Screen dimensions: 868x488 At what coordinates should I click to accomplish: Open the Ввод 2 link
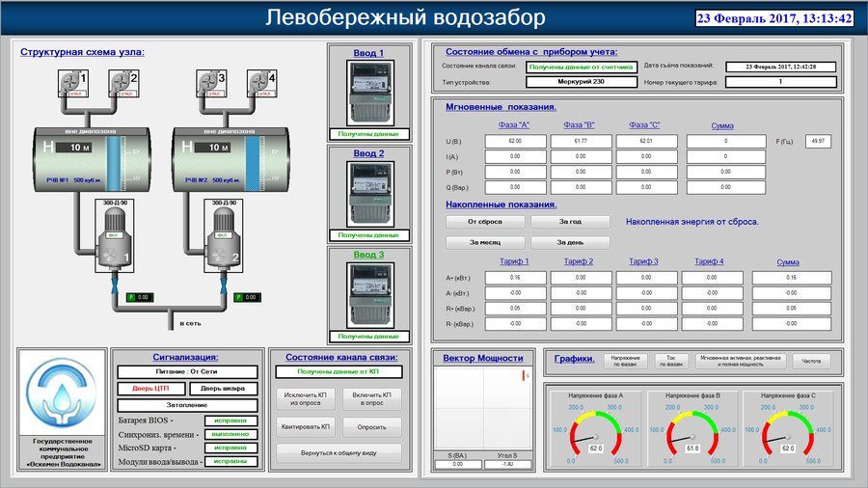(x=368, y=153)
